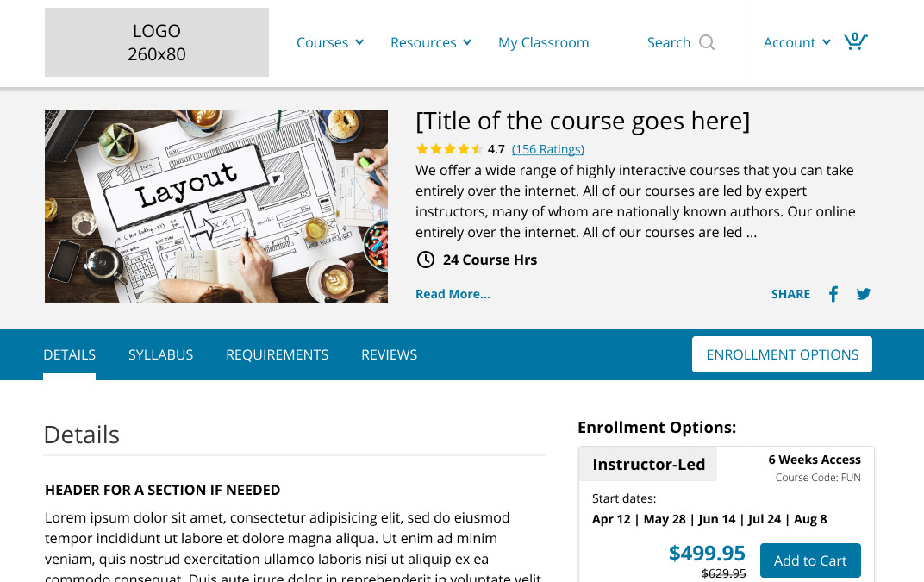Open the shopping cart icon
Screen dimensions: 924x582
click(855, 41)
